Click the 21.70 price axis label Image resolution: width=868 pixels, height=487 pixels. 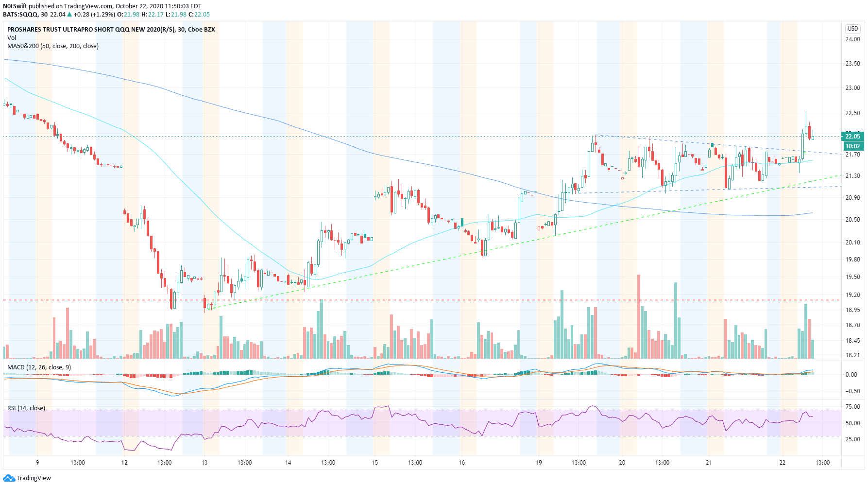pyautogui.click(x=853, y=155)
